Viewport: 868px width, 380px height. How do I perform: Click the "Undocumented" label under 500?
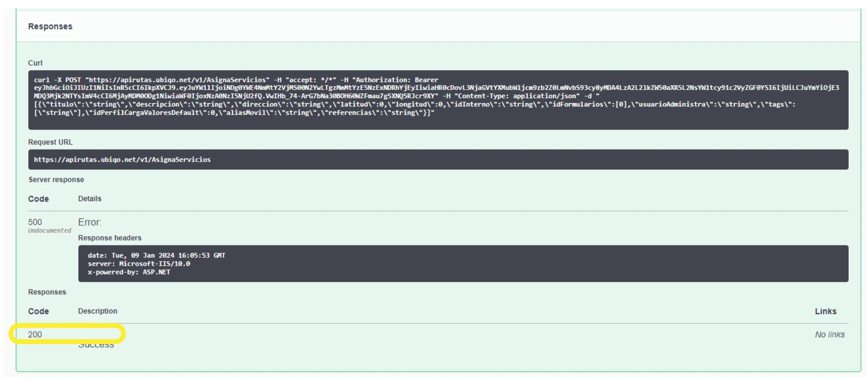pyautogui.click(x=49, y=231)
